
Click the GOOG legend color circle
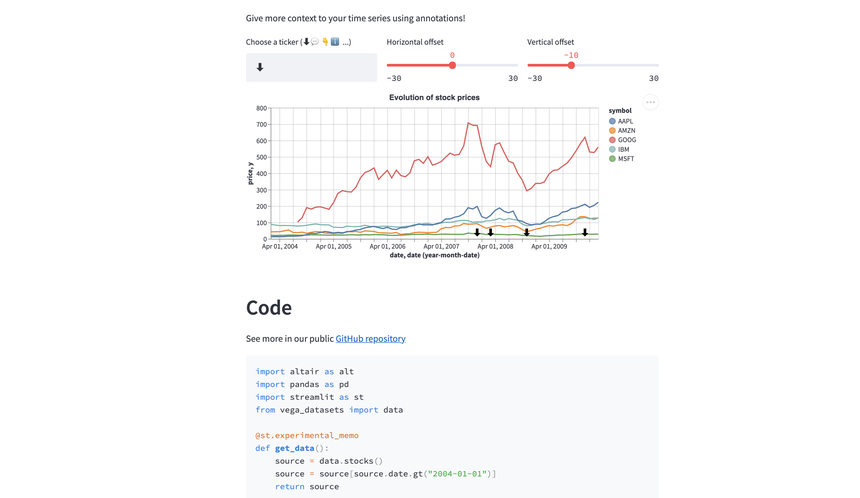coord(613,140)
